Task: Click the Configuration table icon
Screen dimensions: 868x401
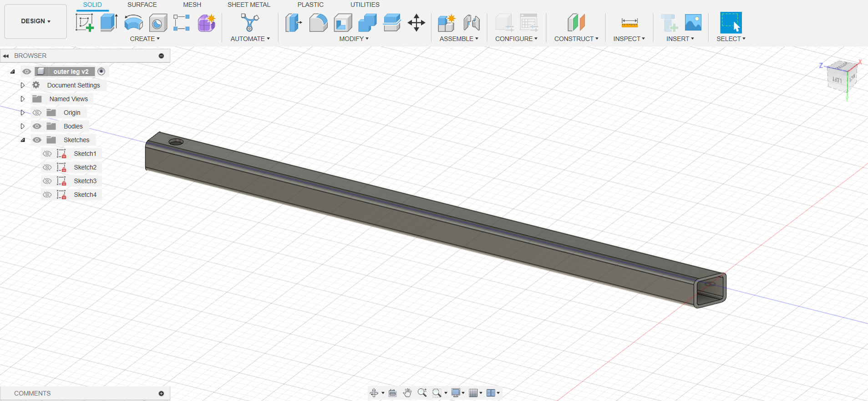Action: click(529, 22)
